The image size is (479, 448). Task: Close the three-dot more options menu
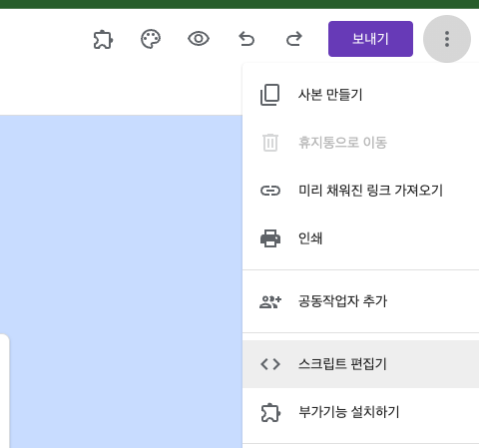[447, 39]
